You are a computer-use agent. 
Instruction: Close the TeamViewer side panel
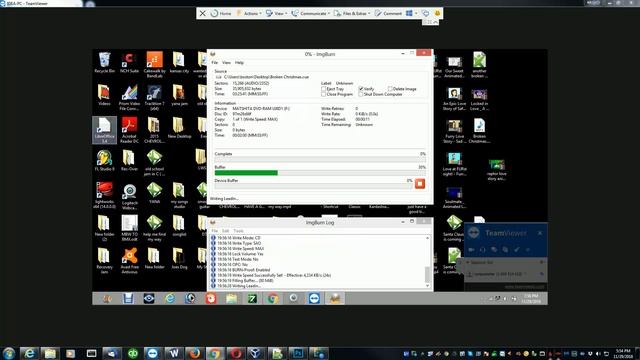tap(540, 233)
